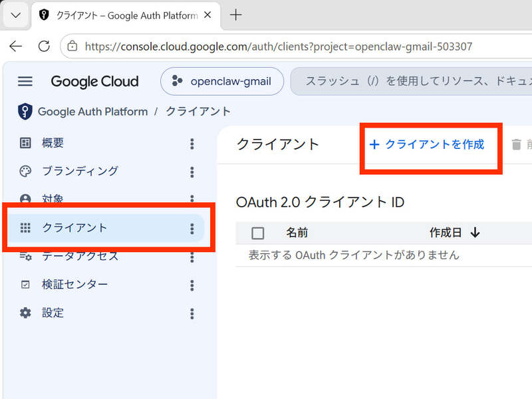Open ブランディング in the sidebar
This screenshot has height=399, width=532.
(80, 171)
